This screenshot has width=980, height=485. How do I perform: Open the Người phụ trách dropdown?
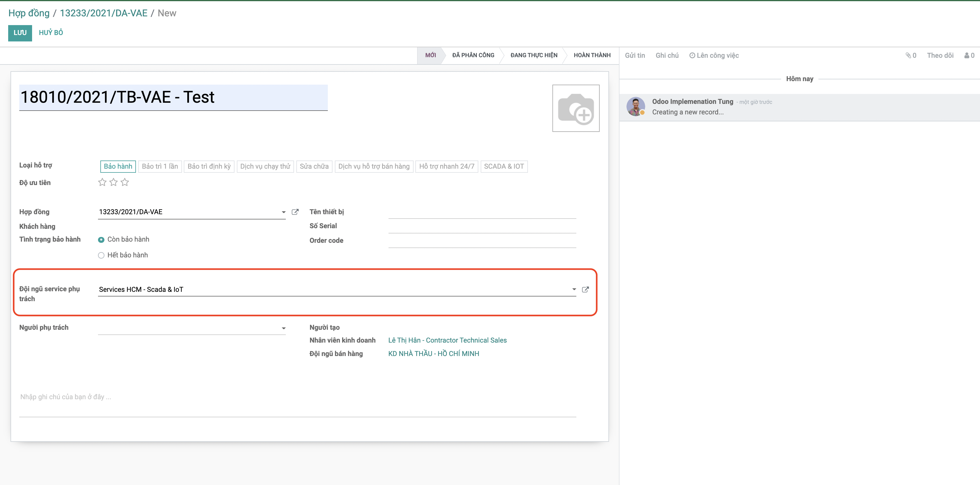[x=283, y=328]
